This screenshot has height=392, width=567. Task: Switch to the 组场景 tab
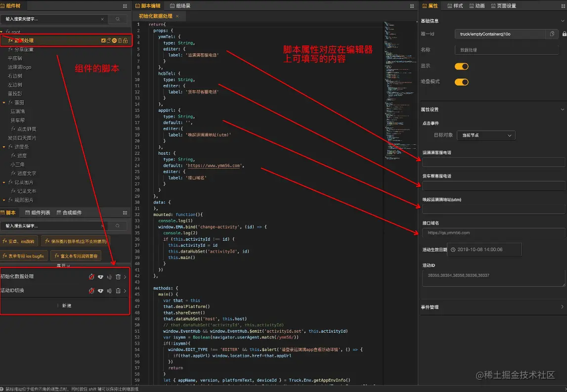click(180, 6)
